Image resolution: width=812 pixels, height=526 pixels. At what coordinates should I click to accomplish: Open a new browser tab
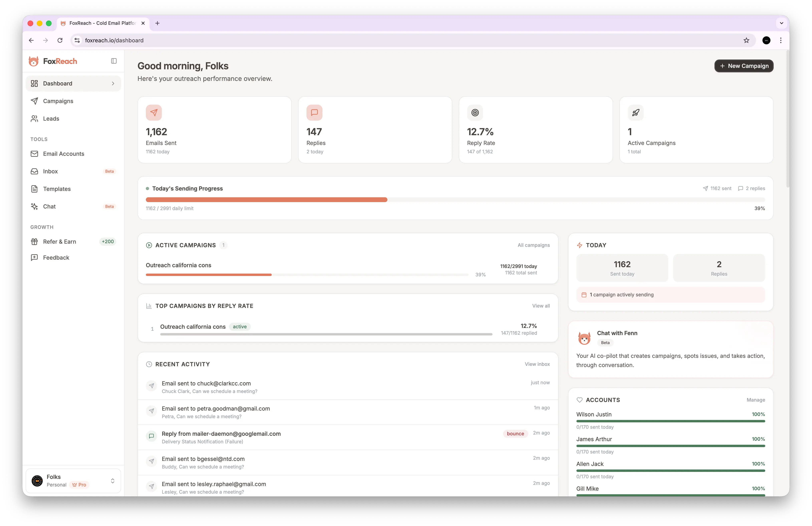[157, 23]
